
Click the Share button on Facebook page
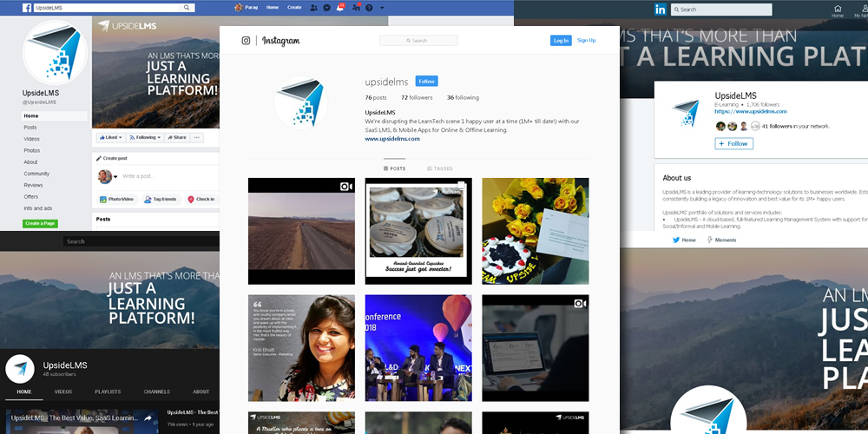click(x=177, y=137)
